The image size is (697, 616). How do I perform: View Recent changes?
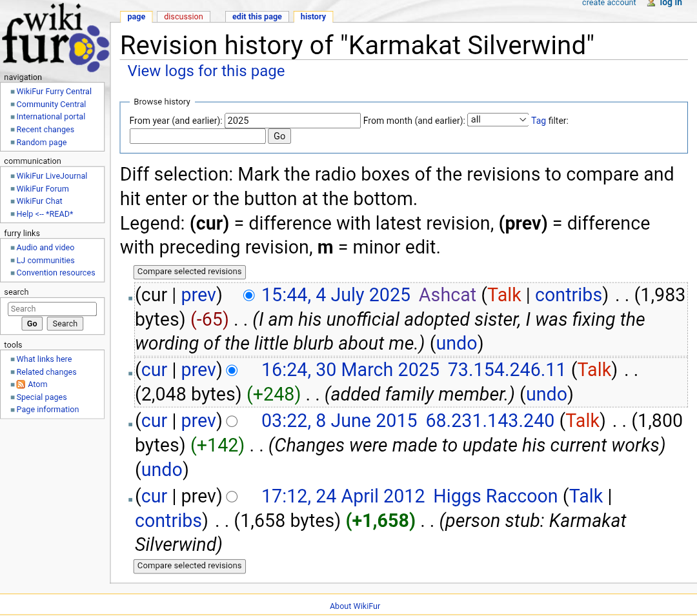[45, 130]
